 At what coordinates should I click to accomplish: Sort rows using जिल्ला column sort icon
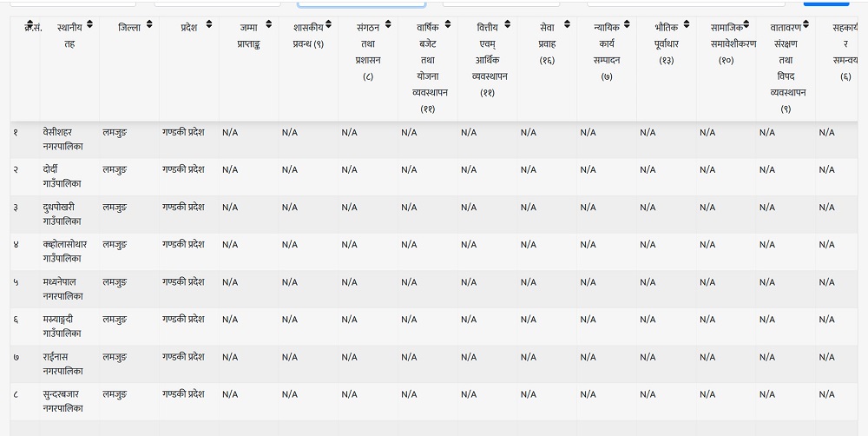(x=149, y=26)
